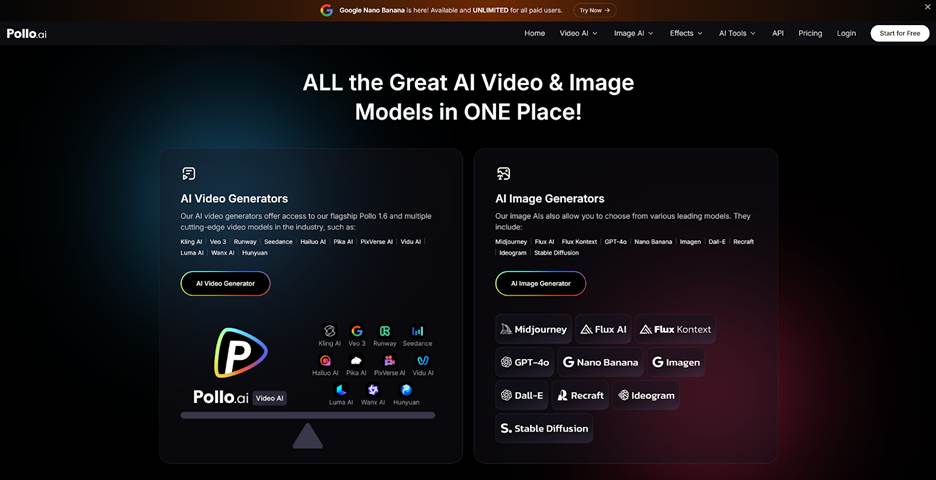Click the Midjourney text link

pyautogui.click(x=511, y=242)
